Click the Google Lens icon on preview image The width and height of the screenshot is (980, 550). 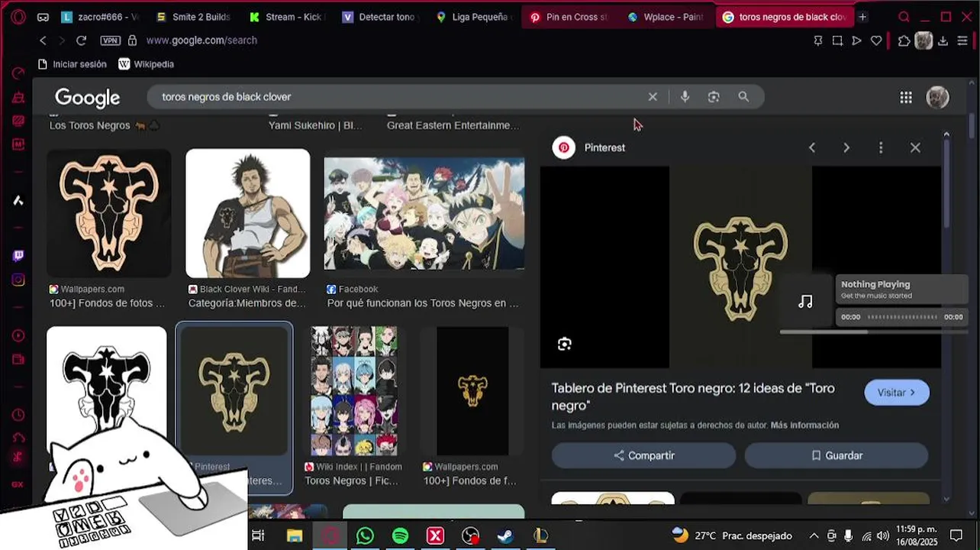[x=564, y=344]
